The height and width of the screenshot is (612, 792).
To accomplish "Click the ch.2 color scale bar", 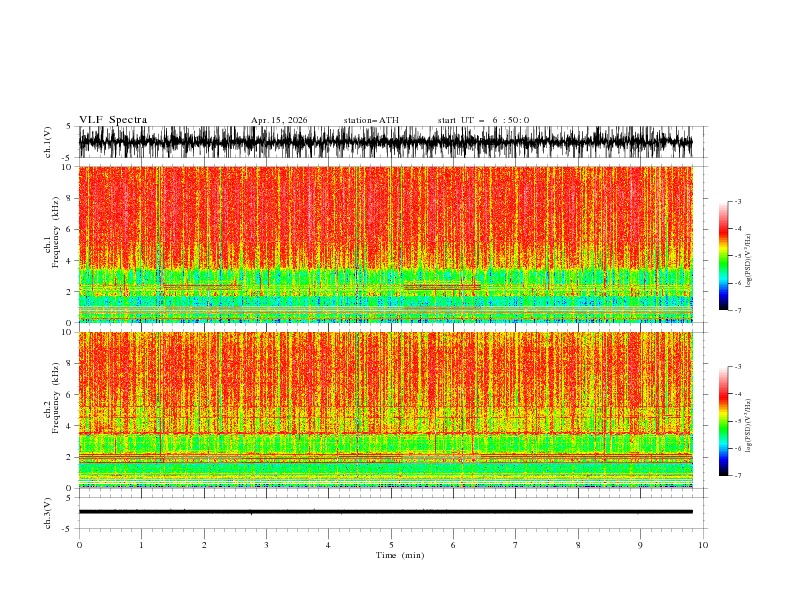I will pos(723,421).
